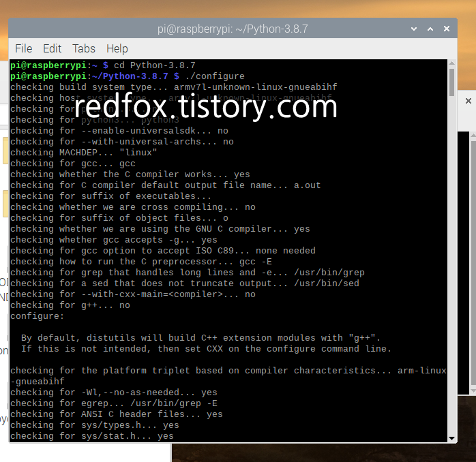Click the 'checking how to run the C preprocessor' line
The image size is (476, 462).
141,262
